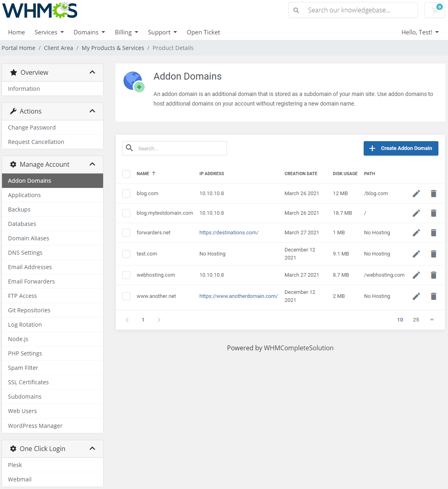Viewport: 448px width, 489px height.
Task: Open the shopping cart
Action: click(x=434, y=10)
